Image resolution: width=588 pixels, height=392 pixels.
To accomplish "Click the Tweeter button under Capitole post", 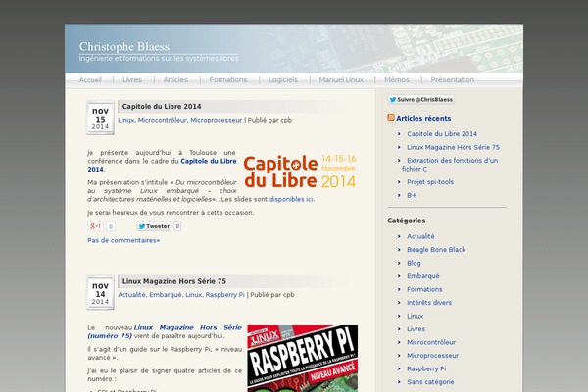I will [x=154, y=226].
